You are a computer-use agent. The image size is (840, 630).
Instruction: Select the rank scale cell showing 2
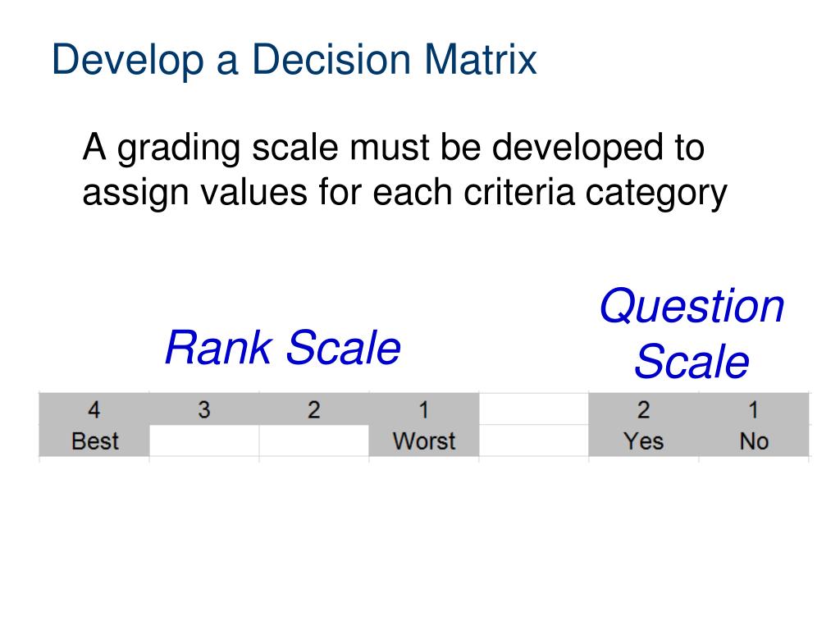(x=314, y=409)
